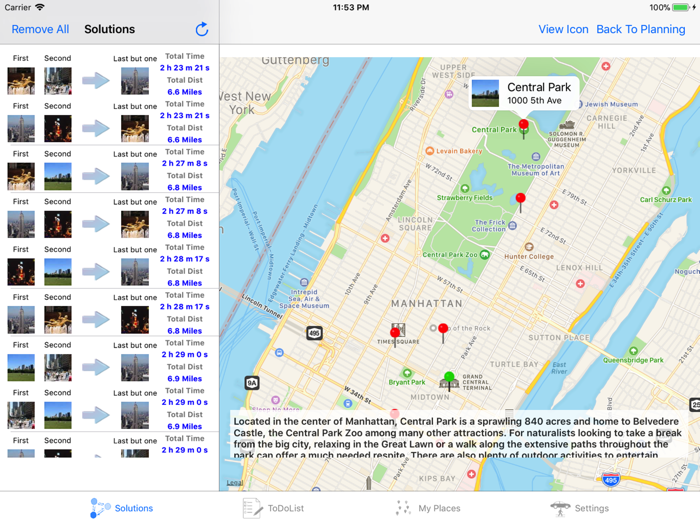Click the View Icon button

tap(563, 29)
